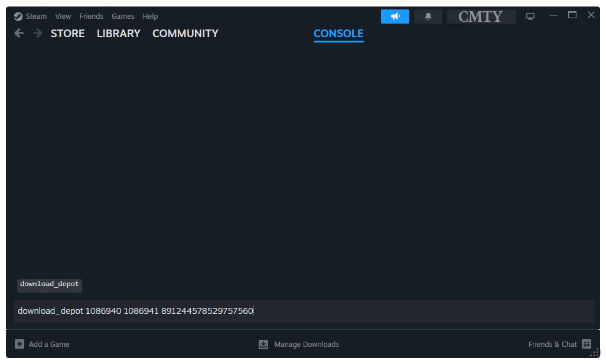Image resolution: width=606 pixels, height=364 pixels.
Task: Switch to the LIBRARY tab
Action: [x=119, y=34]
